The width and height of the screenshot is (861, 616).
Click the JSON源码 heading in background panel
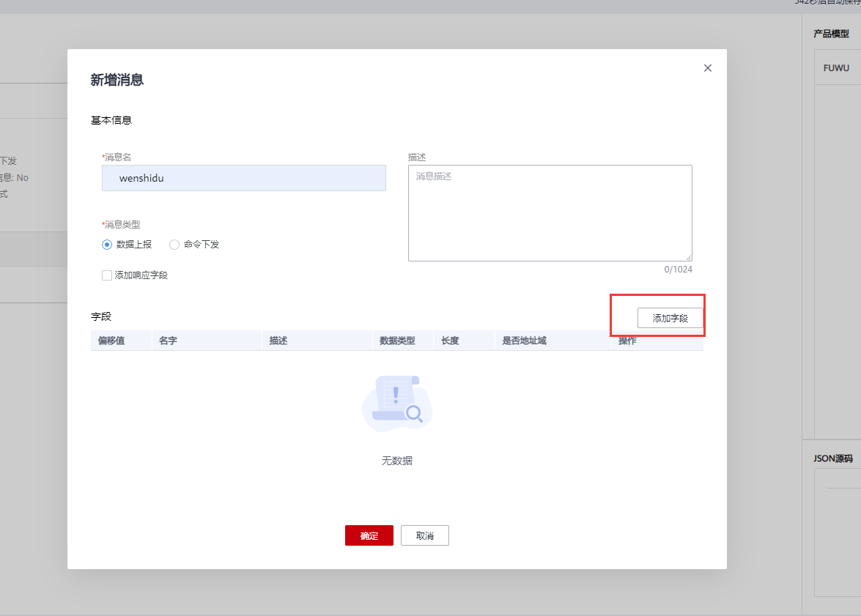click(833, 459)
